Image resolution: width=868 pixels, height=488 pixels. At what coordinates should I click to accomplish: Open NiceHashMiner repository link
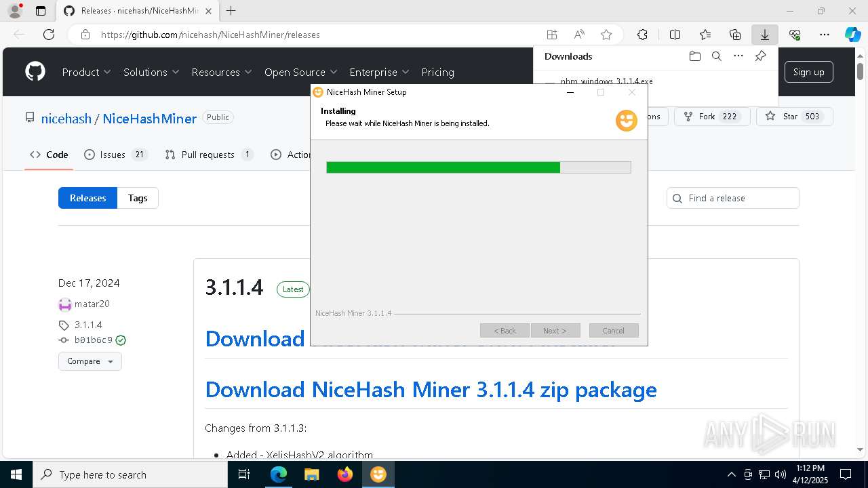150,119
